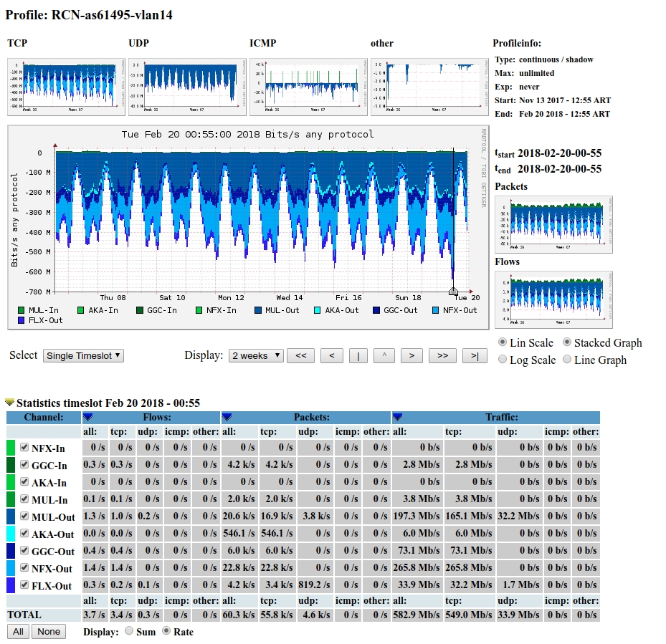
Task: Uncheck the NFX-In channel checkbox
Action: (x=25, y=448)
